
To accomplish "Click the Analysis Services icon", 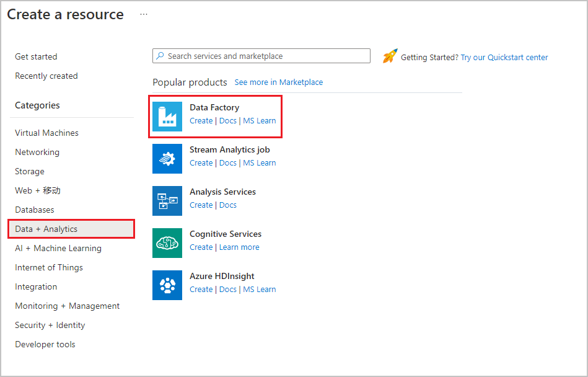I will (x=167, y=201).
